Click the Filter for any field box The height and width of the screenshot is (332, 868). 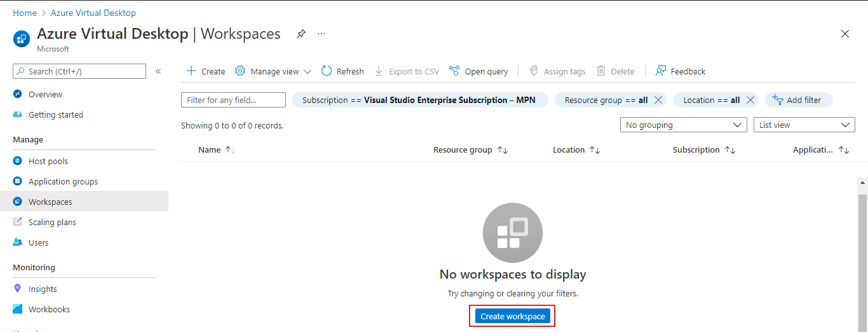point(233,100)
